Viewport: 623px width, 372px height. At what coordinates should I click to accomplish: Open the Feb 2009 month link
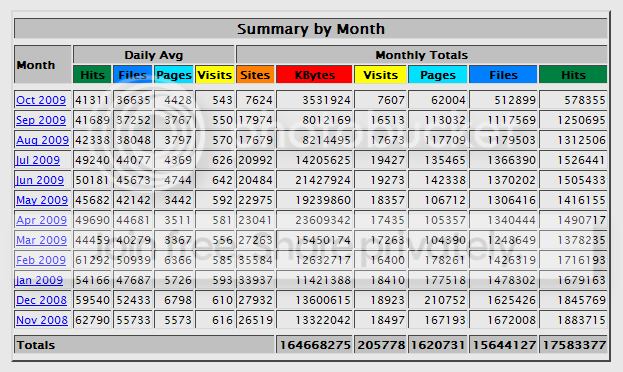41,260
